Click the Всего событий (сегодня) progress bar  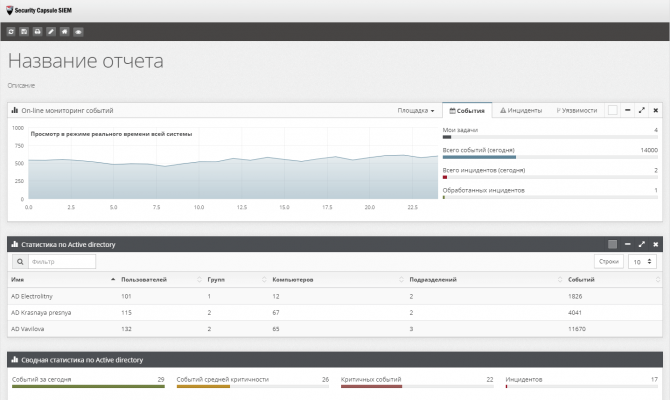click(550, 157)
